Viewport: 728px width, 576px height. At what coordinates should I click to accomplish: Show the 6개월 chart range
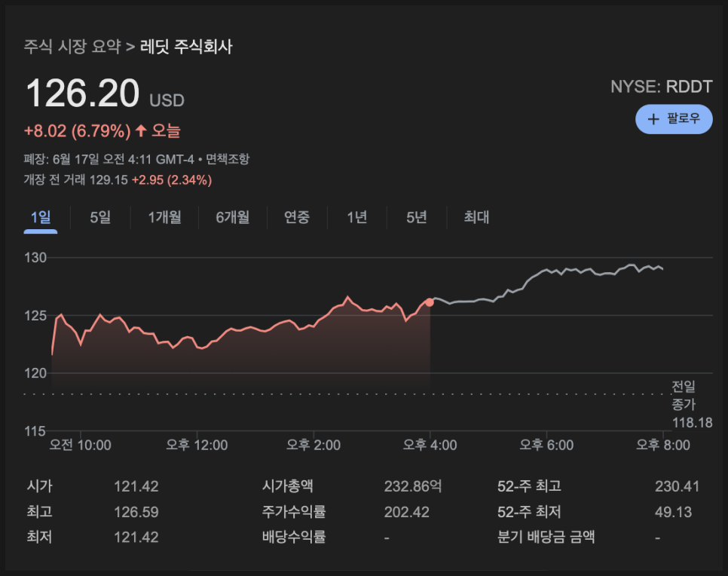click(x=233, y=217)
